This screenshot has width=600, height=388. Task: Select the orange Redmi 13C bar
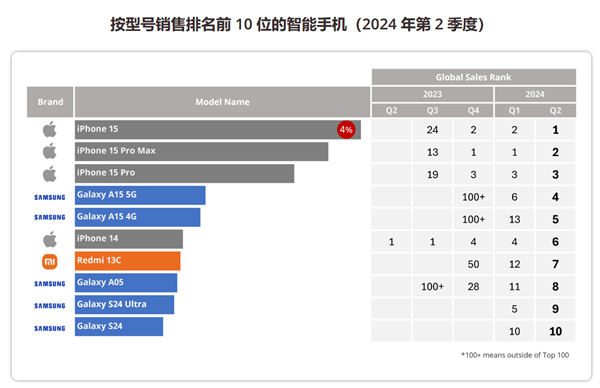(127, 261)
